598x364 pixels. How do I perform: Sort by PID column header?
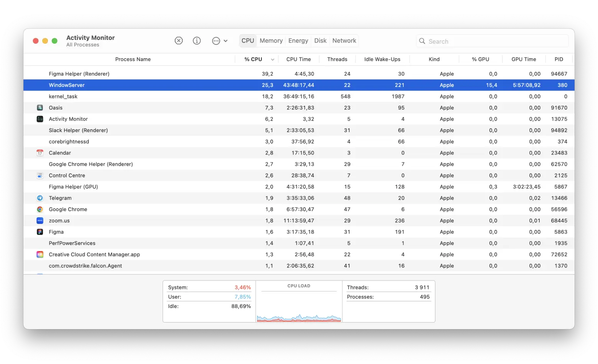click(559, 59)
